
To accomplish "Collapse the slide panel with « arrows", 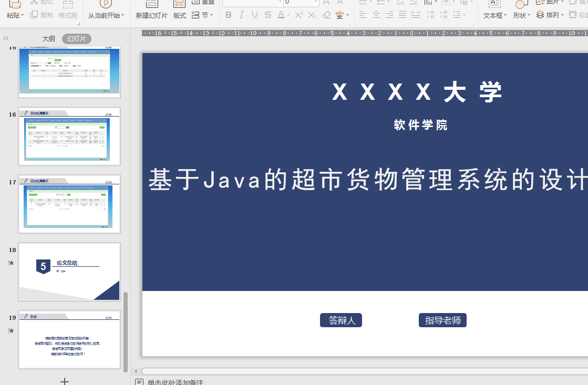I will (6, 38).
